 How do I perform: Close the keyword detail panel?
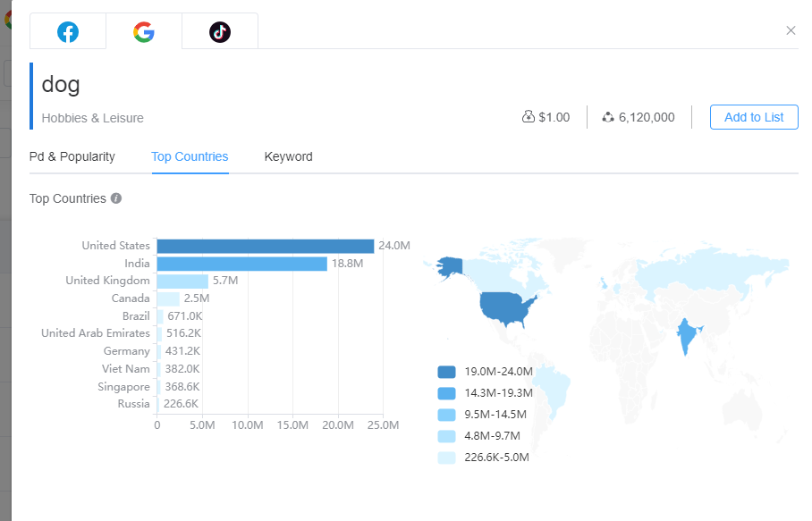[791, 30]
